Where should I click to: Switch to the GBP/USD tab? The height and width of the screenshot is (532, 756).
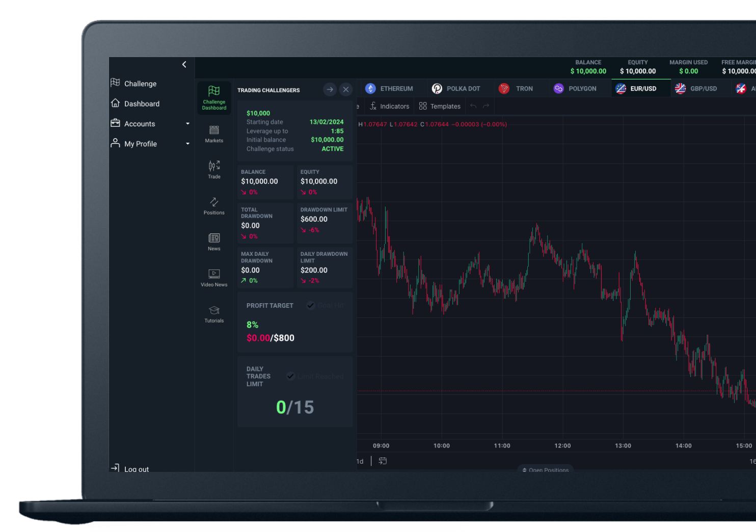696,89
